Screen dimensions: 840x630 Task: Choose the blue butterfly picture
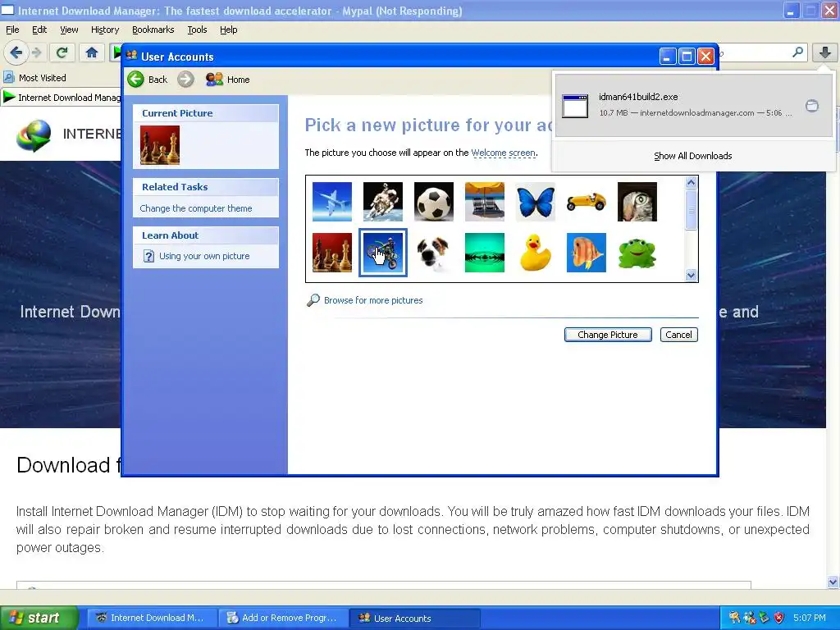pyautogui.click(x=535, y=202)
